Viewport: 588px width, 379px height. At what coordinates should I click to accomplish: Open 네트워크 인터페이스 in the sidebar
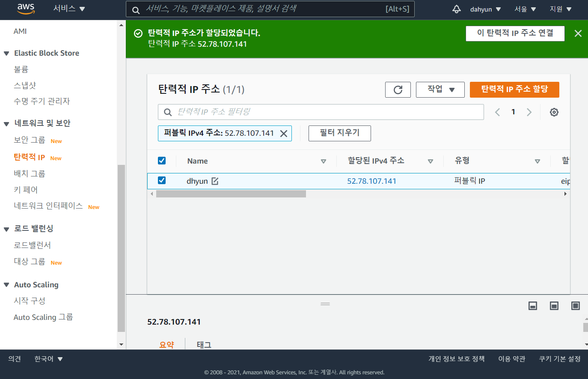coord(48,206)
